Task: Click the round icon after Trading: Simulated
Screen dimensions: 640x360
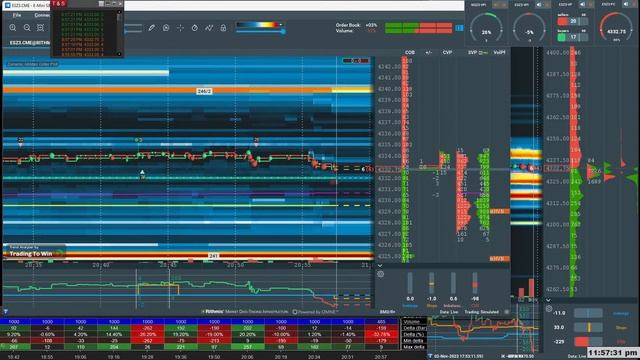Action: pos(507,312)
